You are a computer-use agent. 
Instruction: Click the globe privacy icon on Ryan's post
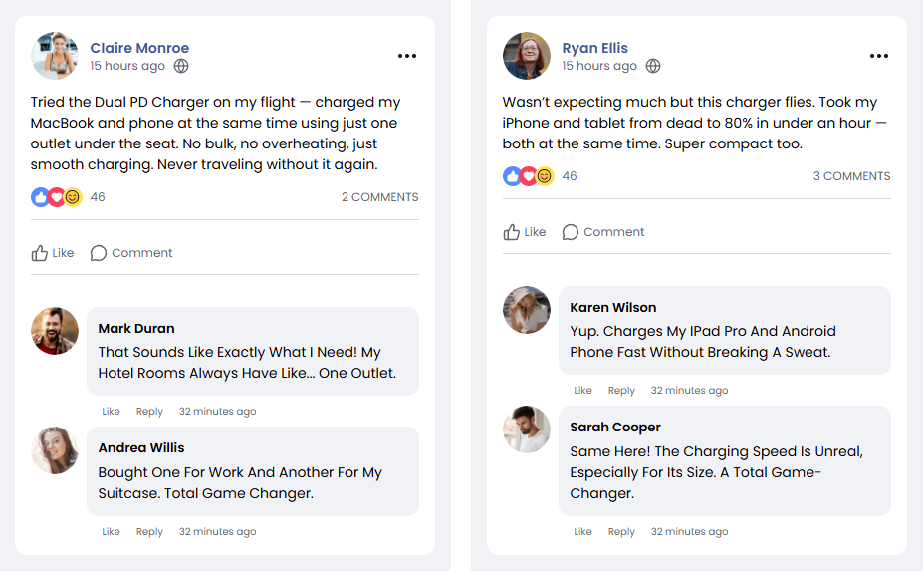pos(653,66)
